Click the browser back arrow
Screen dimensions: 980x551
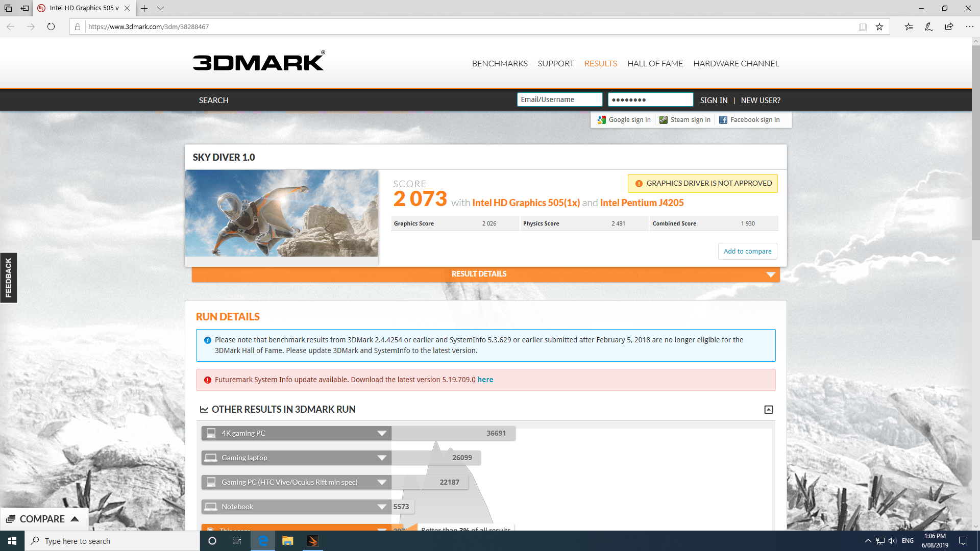(11, 27)
